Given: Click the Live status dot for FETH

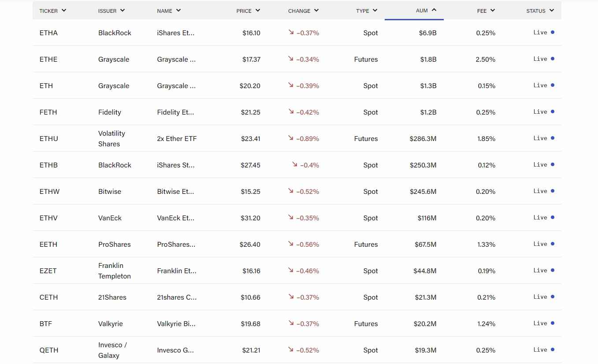Looking at the screenshot, I should click(553, 111).
